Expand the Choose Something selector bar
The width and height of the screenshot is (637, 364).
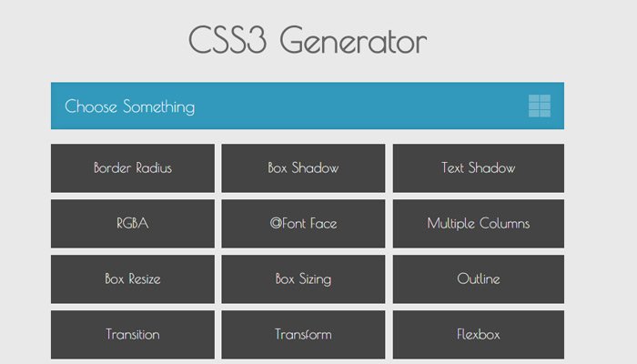[x=130, y=106]
